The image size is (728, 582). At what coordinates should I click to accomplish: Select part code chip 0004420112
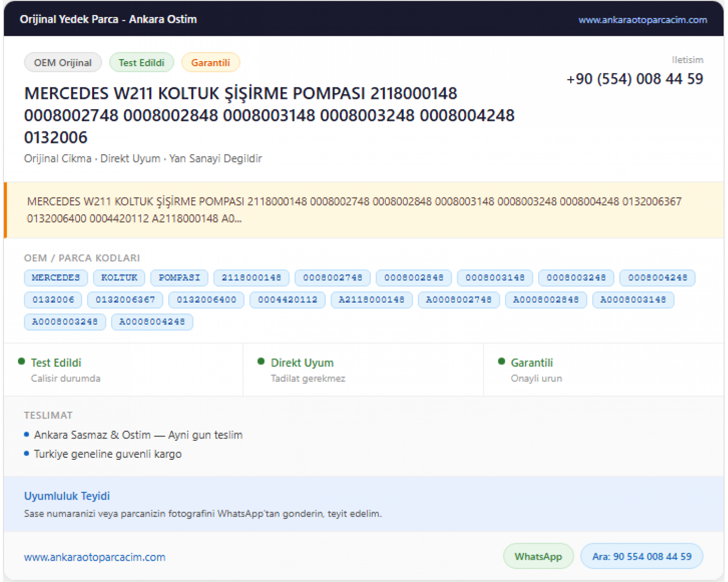[287, 300]
